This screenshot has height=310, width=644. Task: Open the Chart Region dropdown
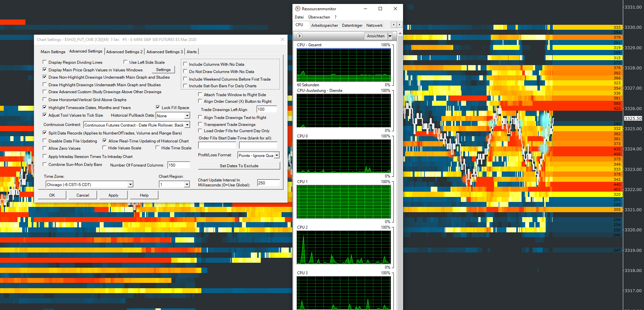187,184
